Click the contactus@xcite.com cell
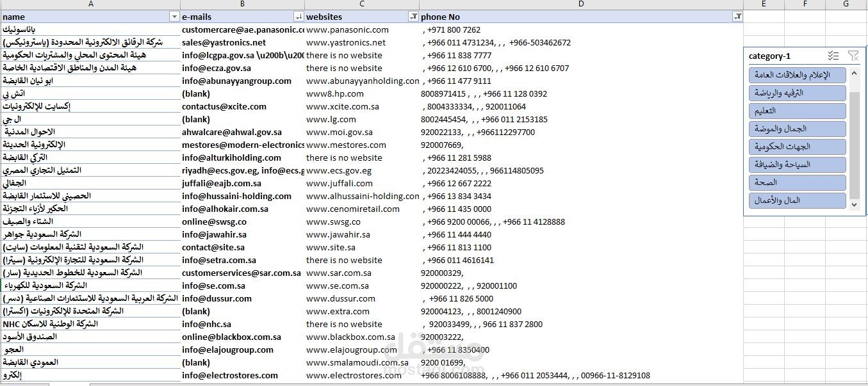Viewport: 868px width, 386px height. coord(242,106)
